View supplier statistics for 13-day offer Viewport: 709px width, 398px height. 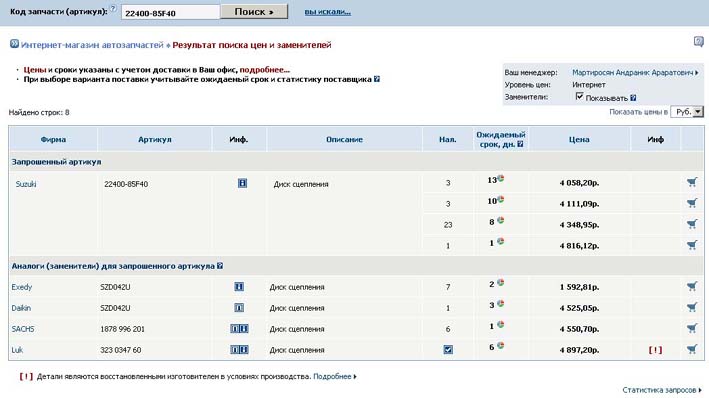pyautogui.click(x=501, y=179)
